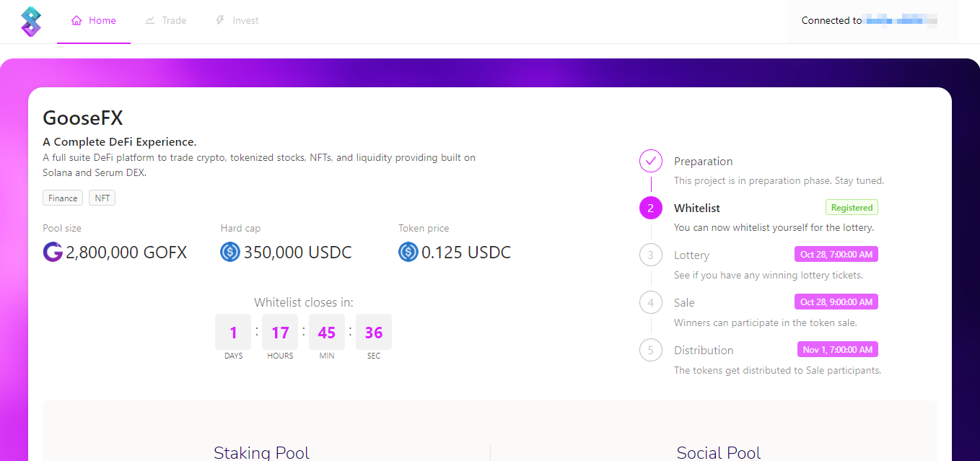Click the 'Pool size' label

[x=62, y=228]
